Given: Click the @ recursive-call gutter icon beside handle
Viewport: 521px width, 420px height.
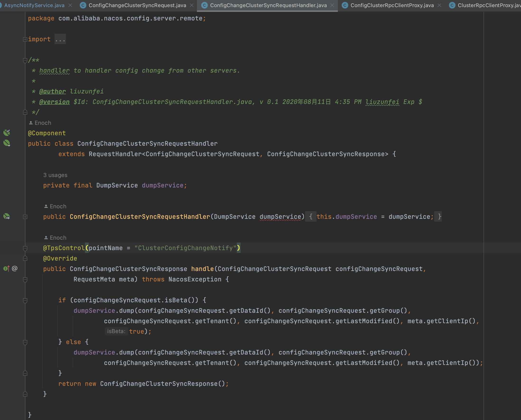Looking at the screenshot, I should click(14, 269).
